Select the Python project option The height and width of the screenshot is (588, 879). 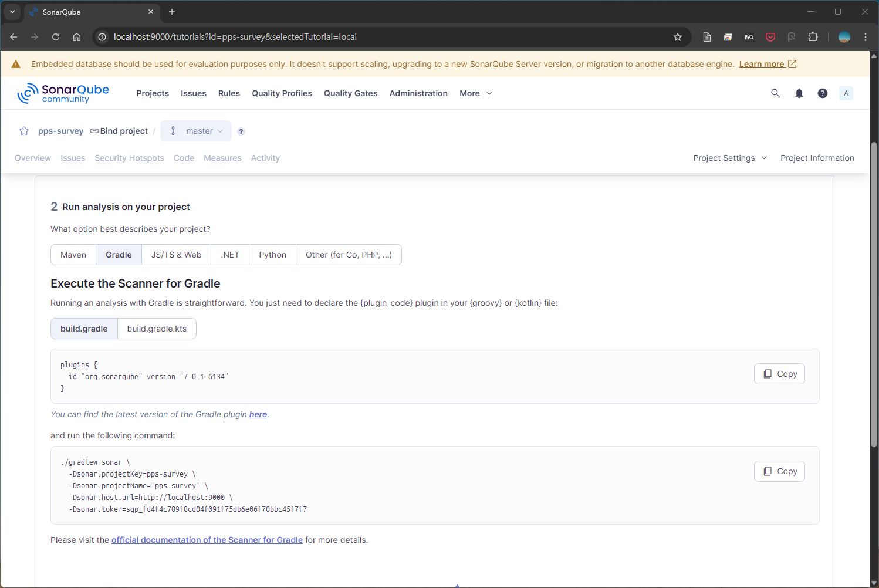click(272, 255)
